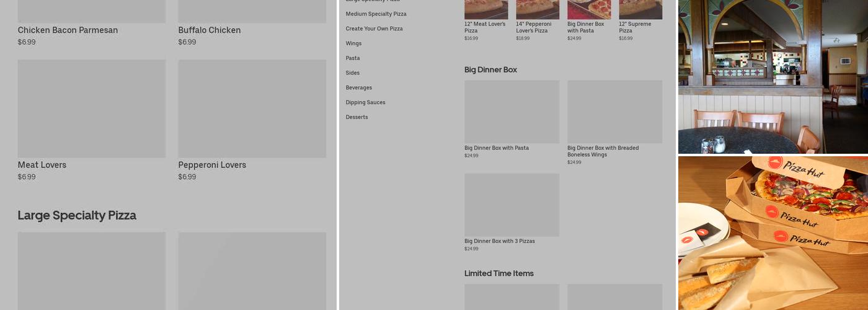Open the Pizza Hut boxes photo
Screen dimensions: 868x310
point(773,233)
